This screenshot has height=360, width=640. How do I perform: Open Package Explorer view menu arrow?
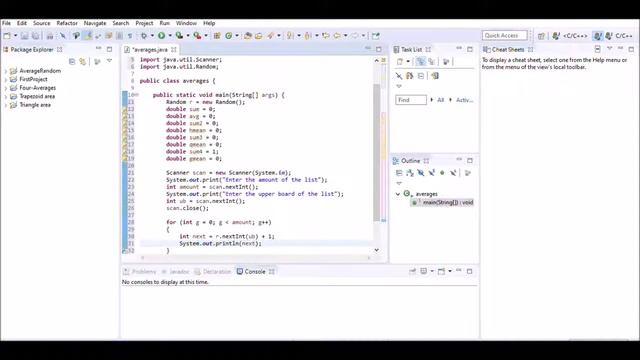[x=109, y=61]
